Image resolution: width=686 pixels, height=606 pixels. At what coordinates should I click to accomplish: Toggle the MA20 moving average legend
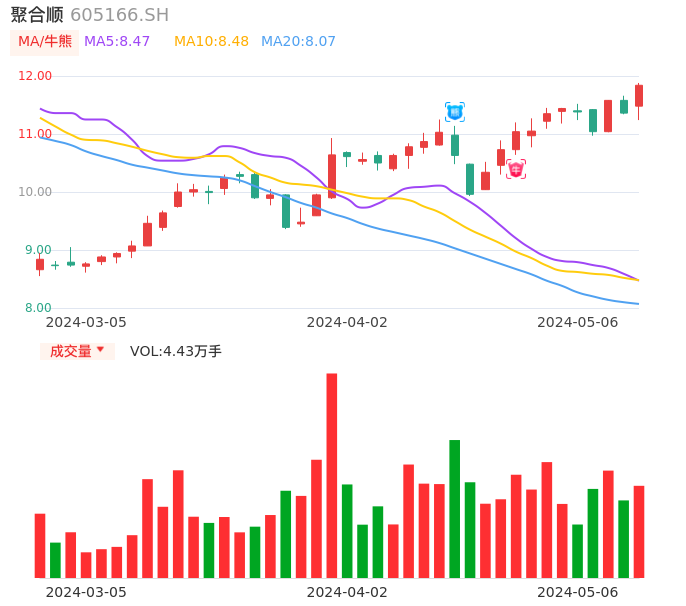click(298, 42)
